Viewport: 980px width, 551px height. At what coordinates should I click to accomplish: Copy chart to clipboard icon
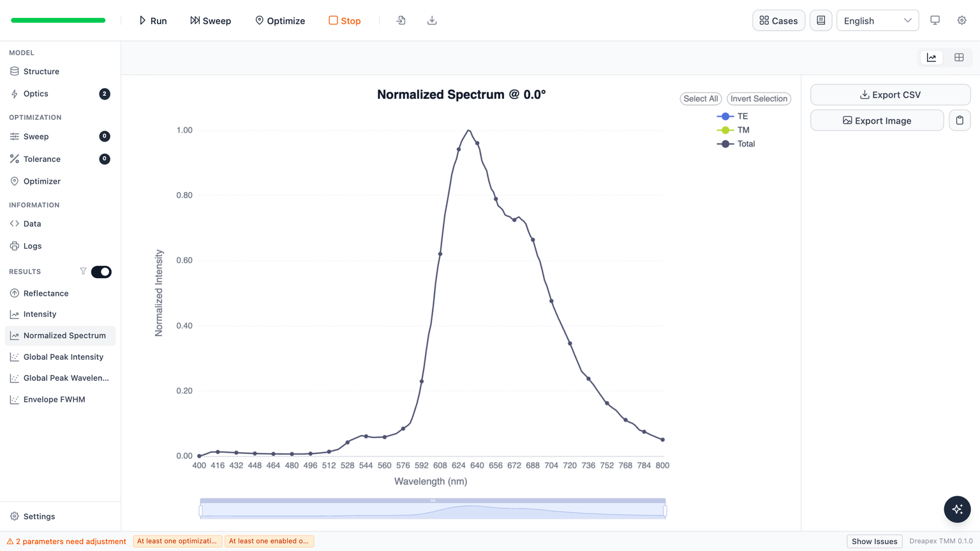click(x=960, y=121)
